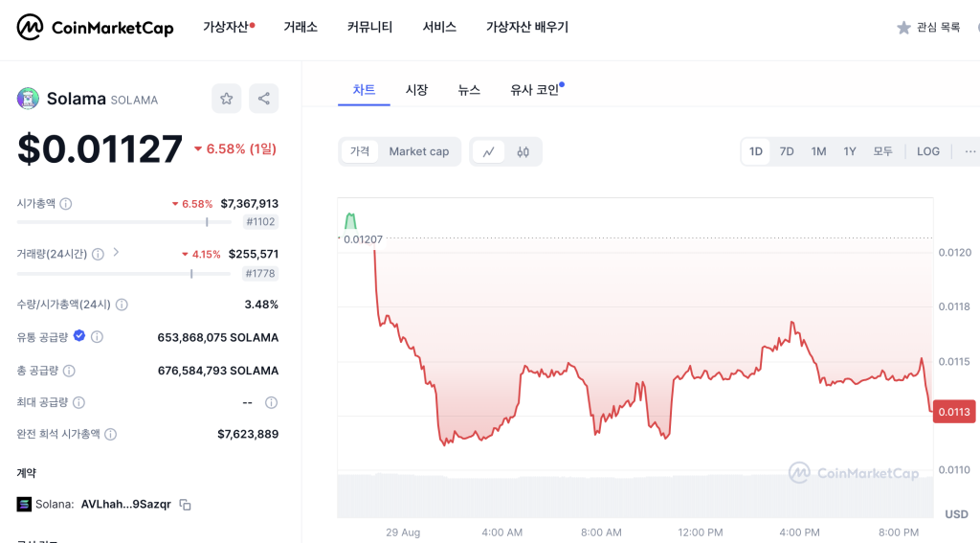
Task: Click the CoinMarketCap logo icon
Action: 30,27
